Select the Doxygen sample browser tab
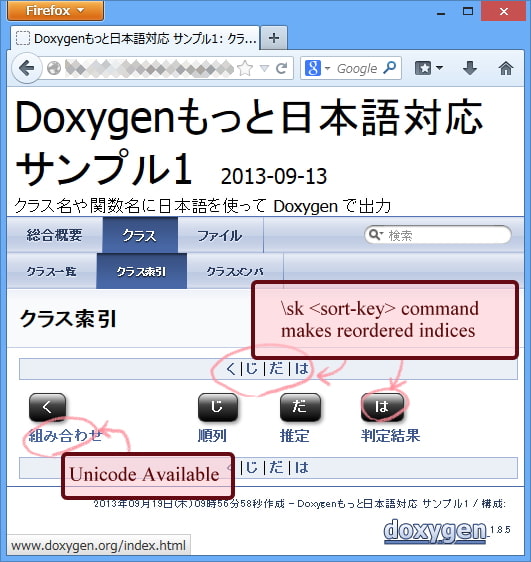531x562 pixels. point(135,38)
